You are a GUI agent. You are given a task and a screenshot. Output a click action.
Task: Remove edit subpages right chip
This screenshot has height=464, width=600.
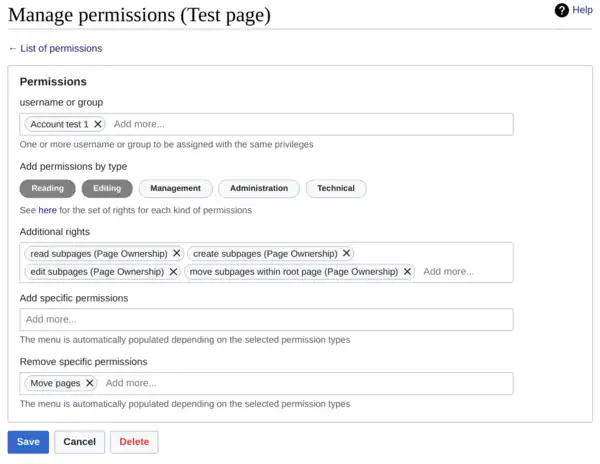[173, 271]
